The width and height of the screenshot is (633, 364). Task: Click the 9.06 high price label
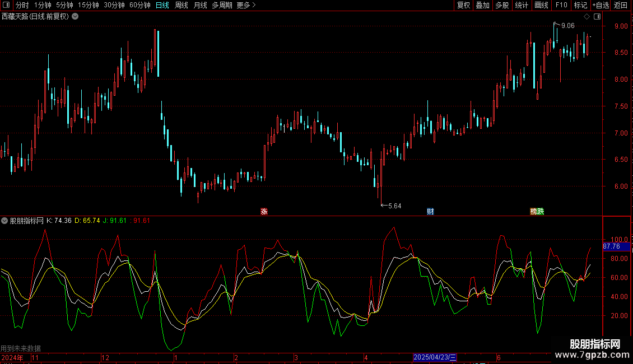567,26
